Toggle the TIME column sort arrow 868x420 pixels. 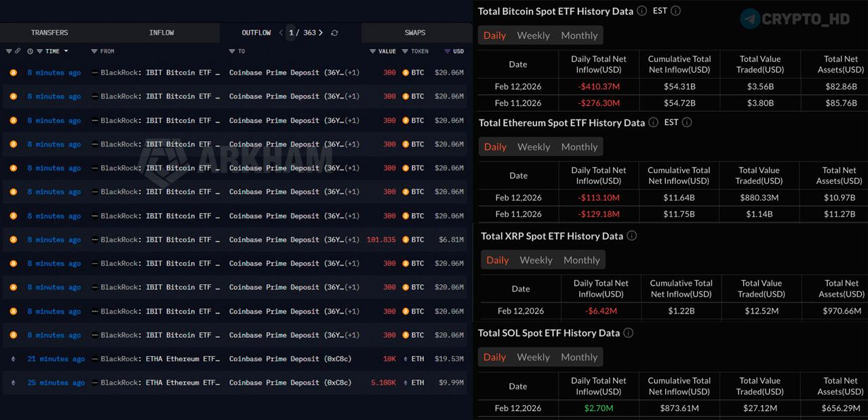(66, 52)
